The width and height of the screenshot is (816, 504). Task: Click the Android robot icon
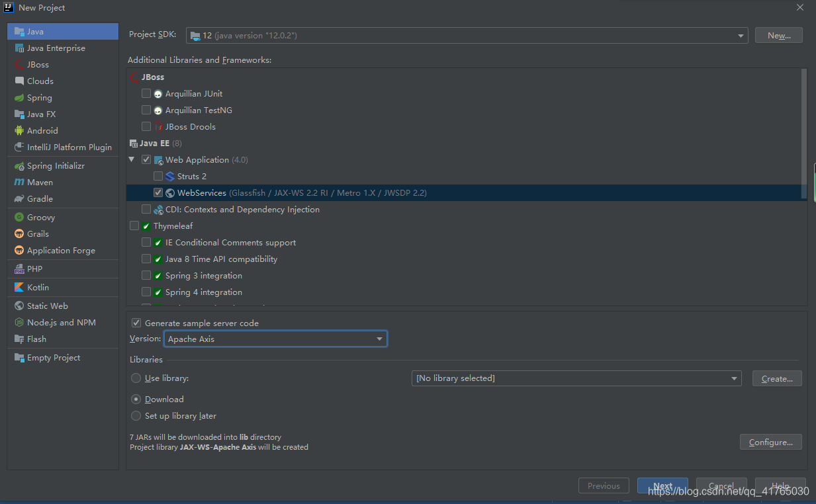click(19, 130)
